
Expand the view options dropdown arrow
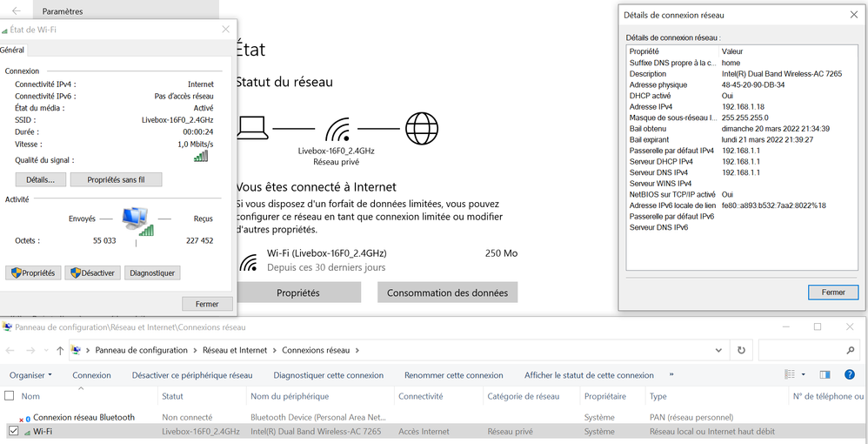pyautogui.click(x=804, y=374)
